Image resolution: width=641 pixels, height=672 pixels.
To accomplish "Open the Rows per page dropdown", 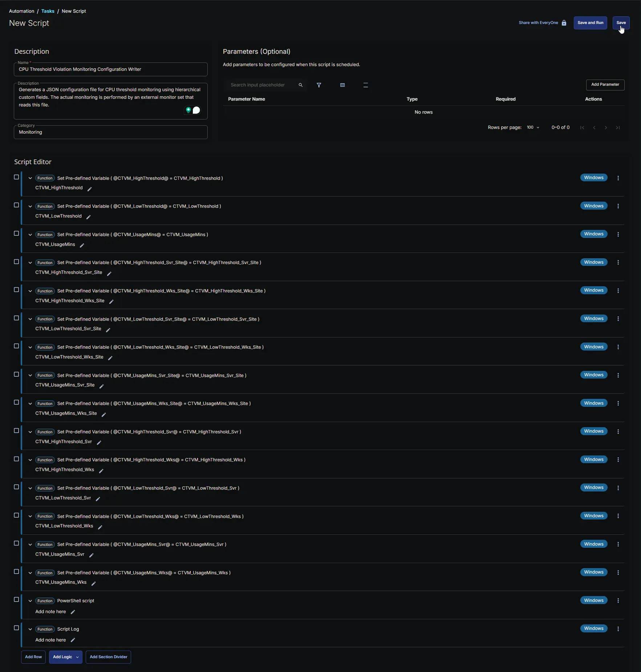I will point(533,127).
